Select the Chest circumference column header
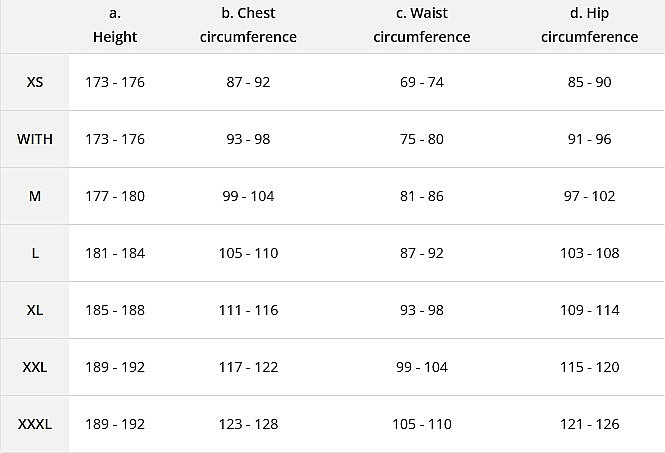The height and width of the screenshot is (453, 665). coord(248,25)
